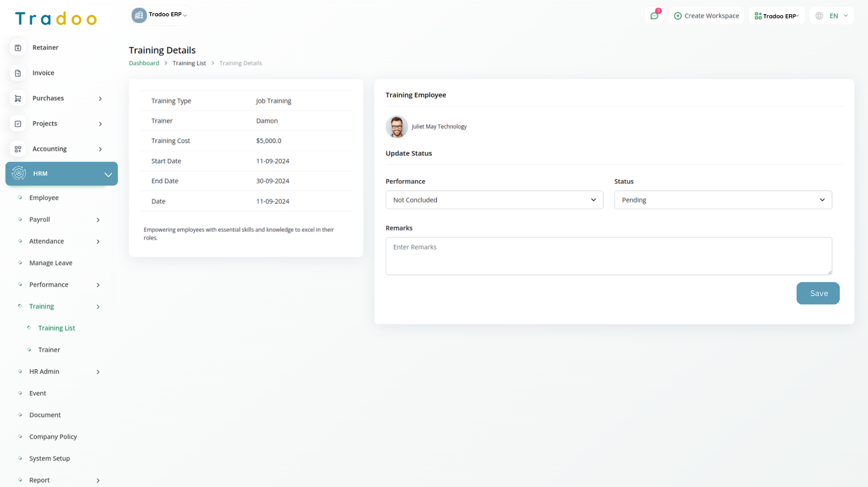The image size is (868, 487).
Task: Click the Projects checklist icon
Action: [x=18, y=124]
